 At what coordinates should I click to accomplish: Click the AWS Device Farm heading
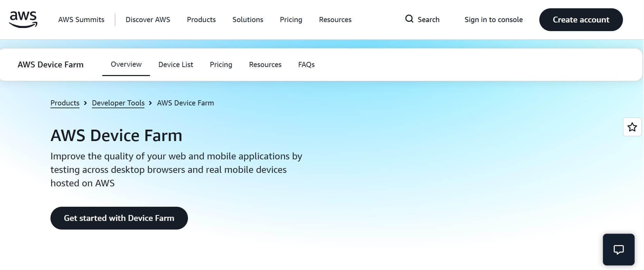(x=116, y=135)
